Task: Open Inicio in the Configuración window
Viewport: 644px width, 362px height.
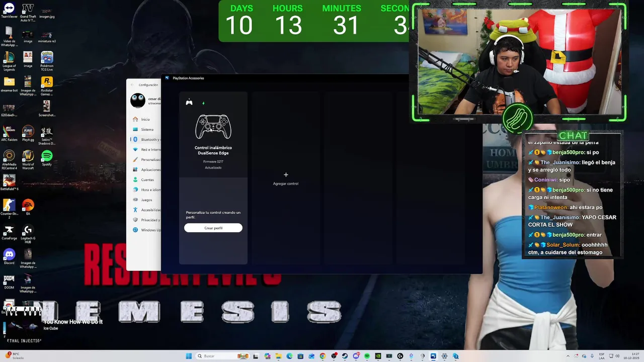Action: (x=145, y=119)
